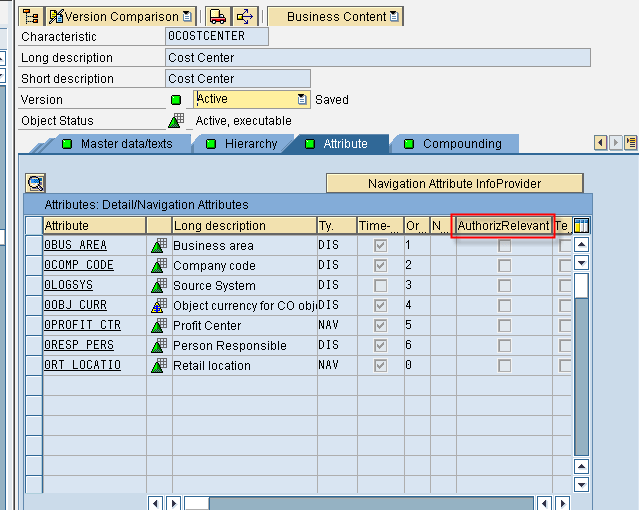Toggle Time-dependent checkbox for Profit Center
This screenshot has width=639, height=510.
(381, 325)
